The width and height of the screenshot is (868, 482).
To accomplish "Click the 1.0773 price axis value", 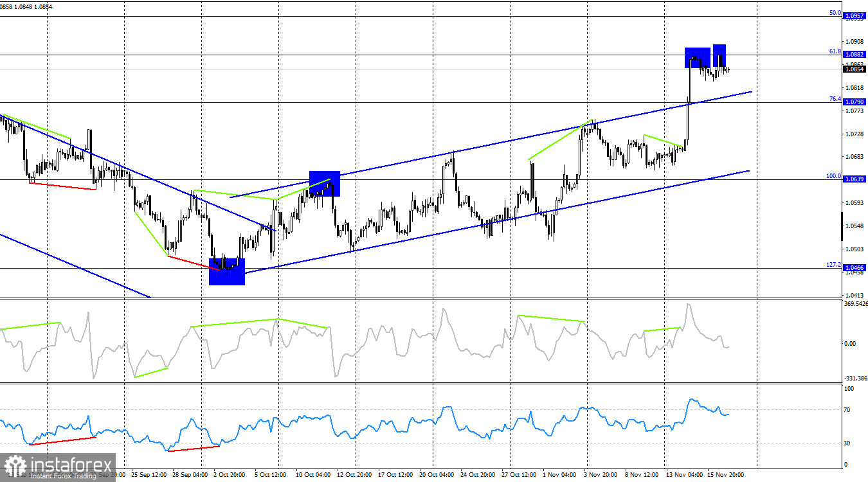I will (854, 111).
